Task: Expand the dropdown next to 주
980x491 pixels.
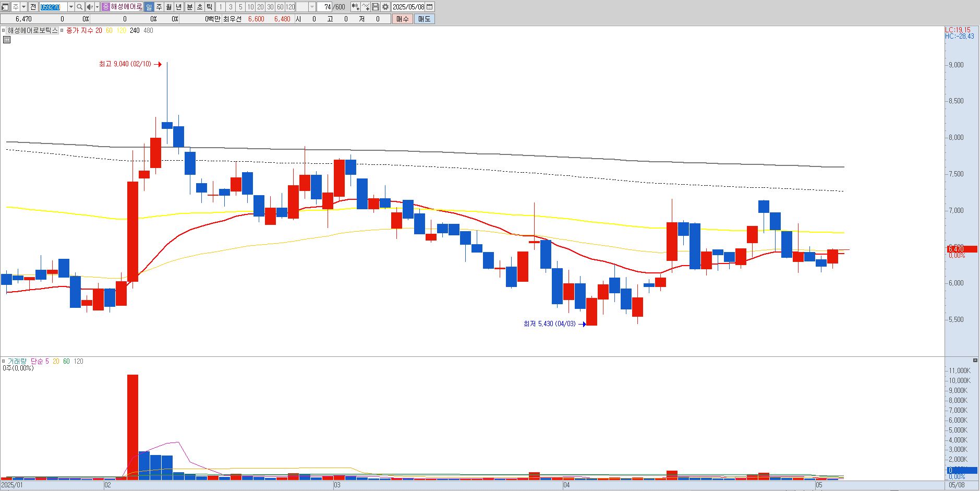Action: point(24,7)
